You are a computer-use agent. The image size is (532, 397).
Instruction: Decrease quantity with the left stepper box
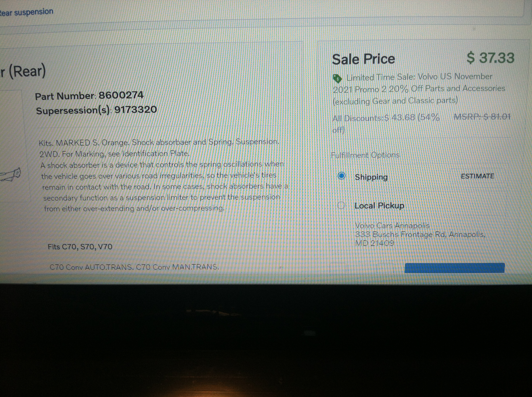(x=338, y=268)
